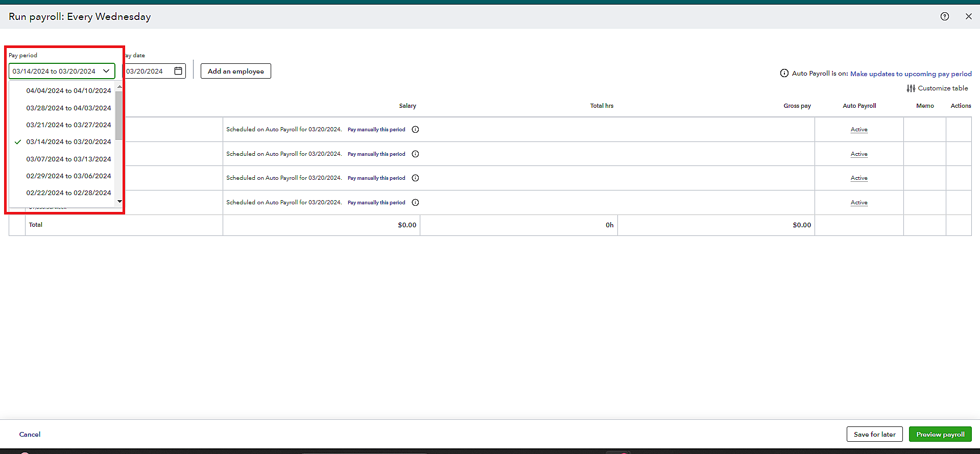This screenshot has height=454, width=980.
Task: Click Active status in third row
Action: click(x=859, y=178)
